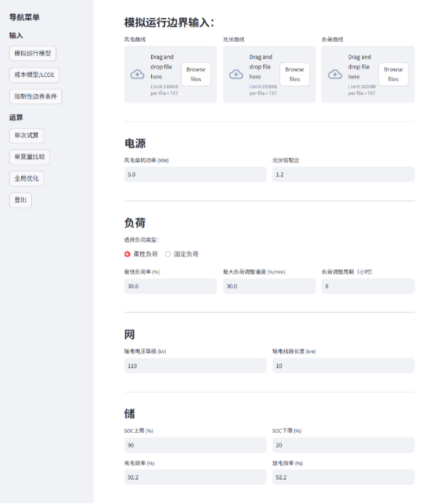428x504 pixels.
Task: Edit 负荷调整周期 field showing 8
Action: click(368, 286)
